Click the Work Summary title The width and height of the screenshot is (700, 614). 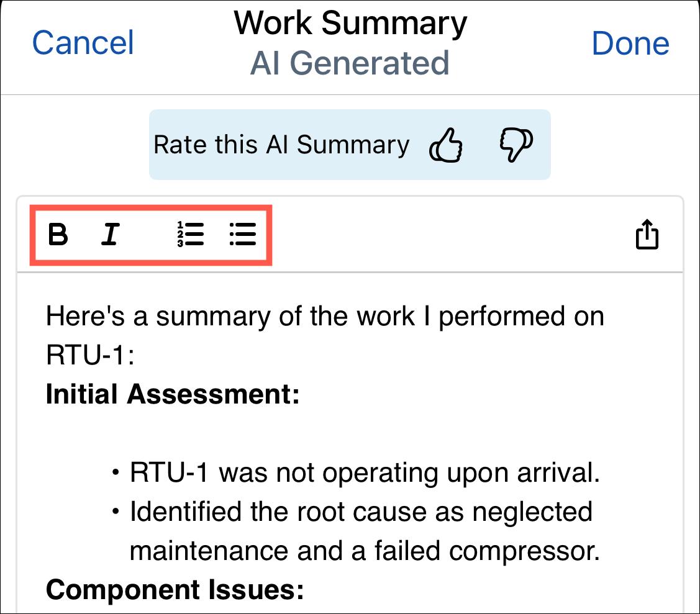(350, 23)
